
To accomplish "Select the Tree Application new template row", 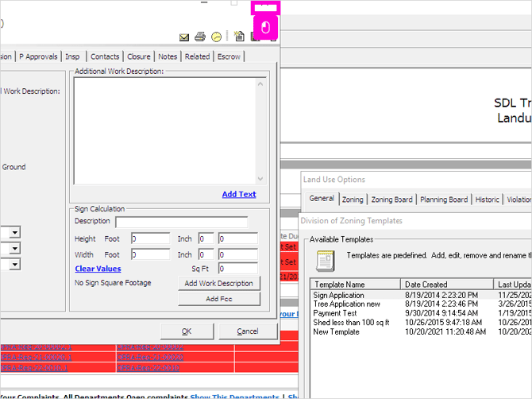I will (x=346, y=304).
